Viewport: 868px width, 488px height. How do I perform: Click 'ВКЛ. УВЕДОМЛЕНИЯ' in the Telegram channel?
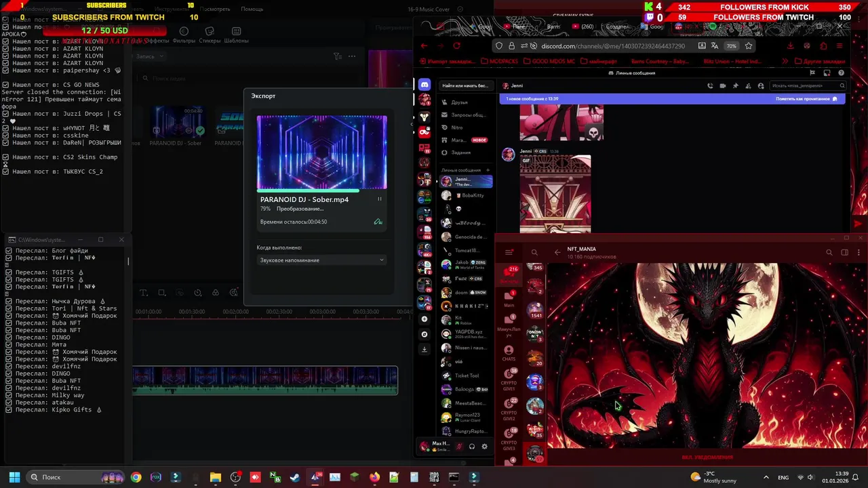coord(707,457)
